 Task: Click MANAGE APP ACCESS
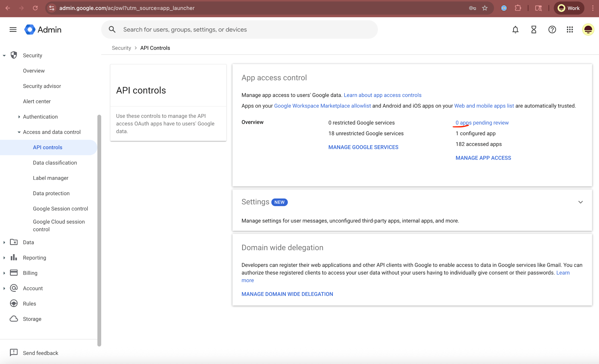(483, 158)
